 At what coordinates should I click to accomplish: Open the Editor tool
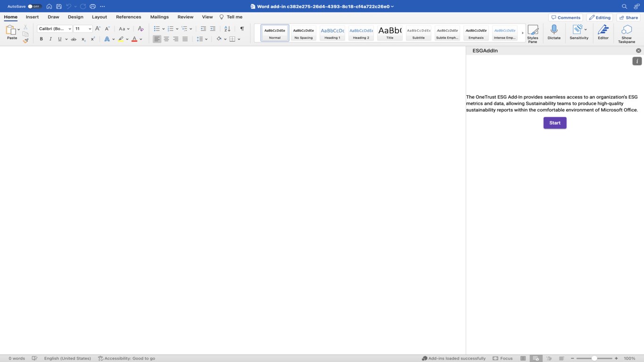click(x=603, y=33)
